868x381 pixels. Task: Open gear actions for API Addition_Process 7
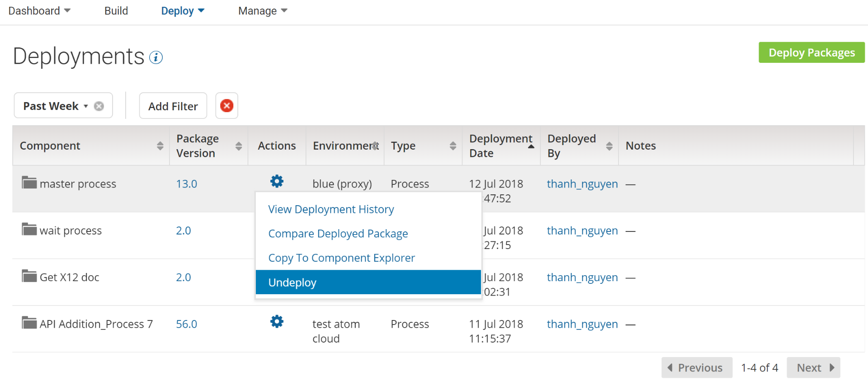click(x=277, y=322)
